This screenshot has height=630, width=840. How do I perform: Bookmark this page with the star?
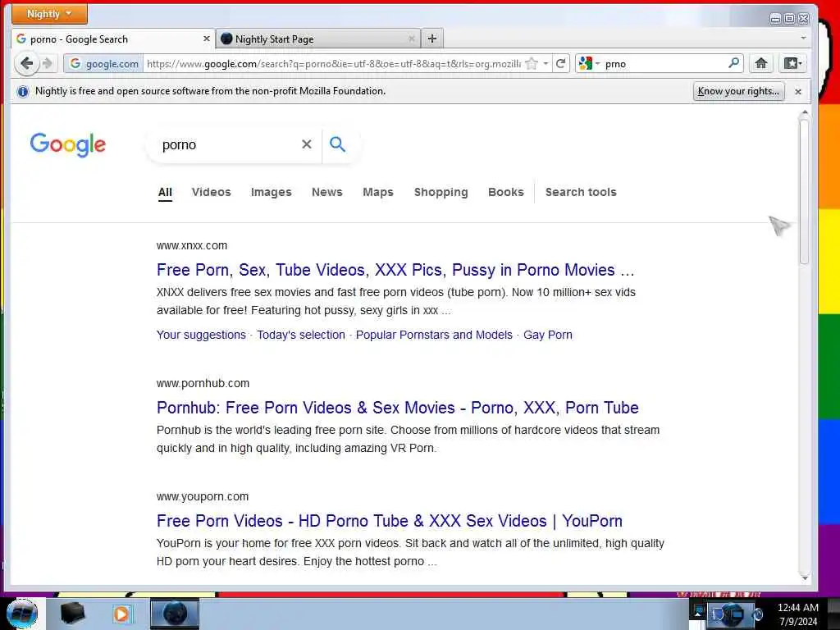(x=532, y=64)
